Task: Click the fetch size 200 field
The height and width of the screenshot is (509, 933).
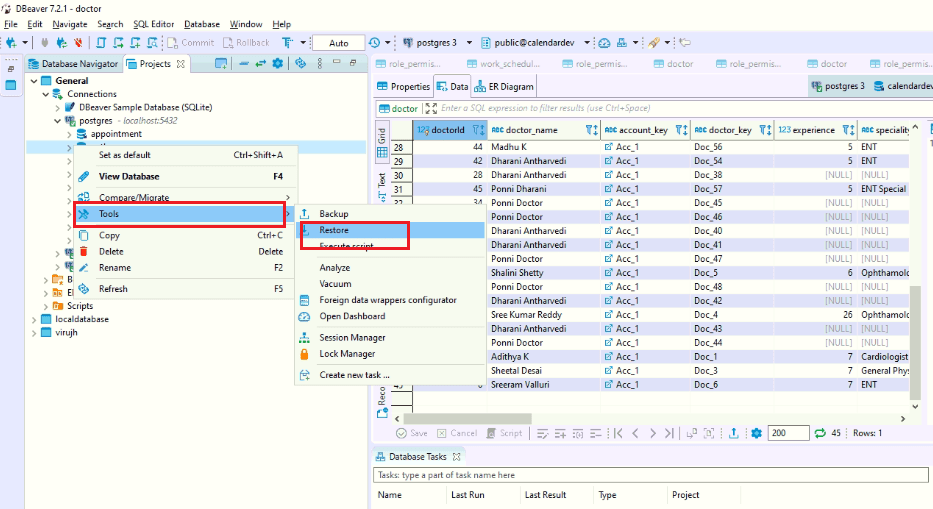Action: 788,433
